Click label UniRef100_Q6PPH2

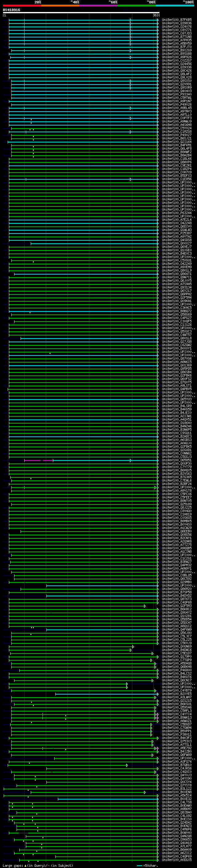[x=177, y=294]
